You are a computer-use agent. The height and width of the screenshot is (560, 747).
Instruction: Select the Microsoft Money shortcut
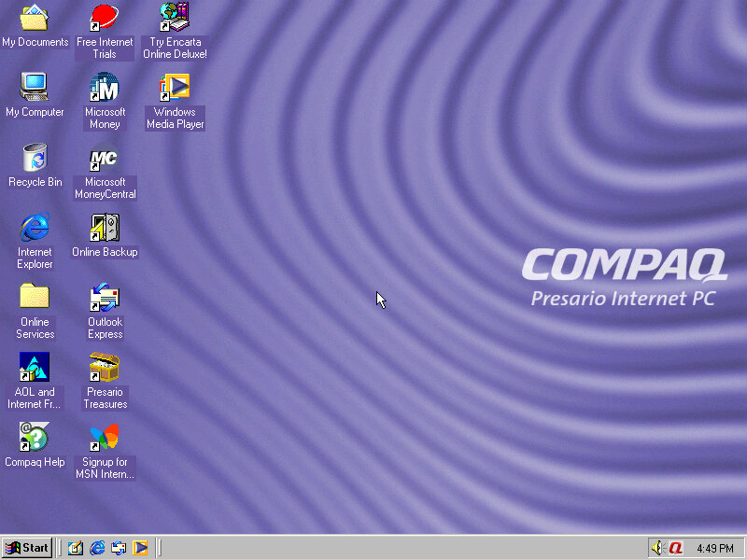[x=105, y=88]
